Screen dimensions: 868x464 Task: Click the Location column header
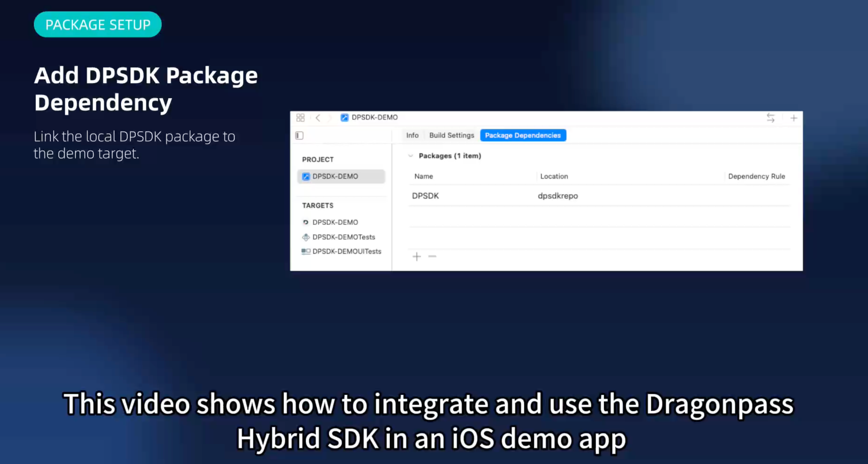[554, 176]
